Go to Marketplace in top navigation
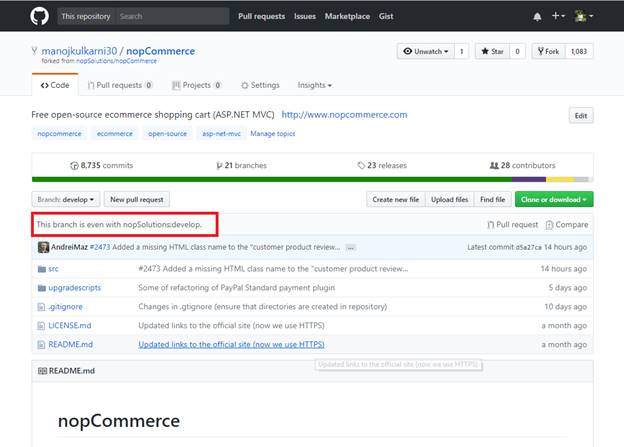624x447 pixels. point(347,16)
